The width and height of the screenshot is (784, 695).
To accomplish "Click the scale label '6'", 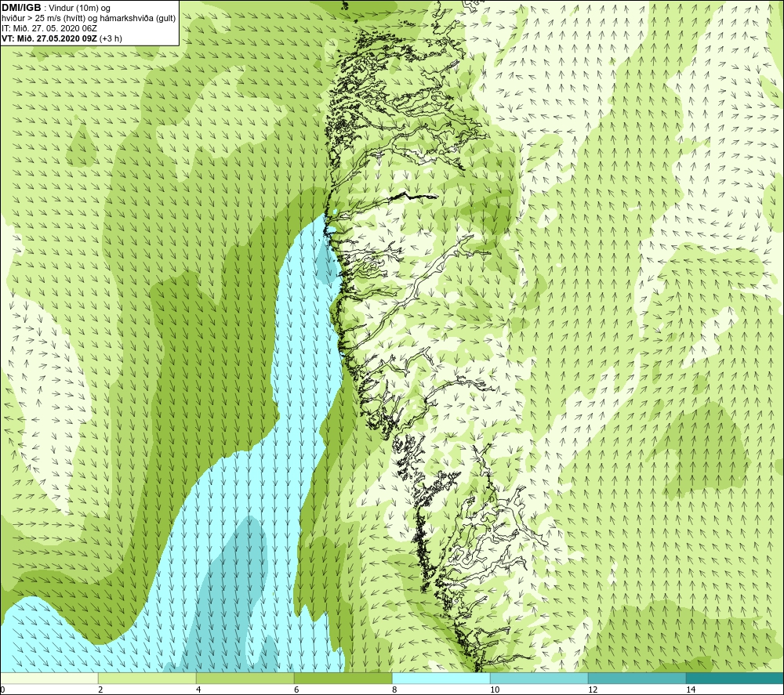I will tap(296, 690).
